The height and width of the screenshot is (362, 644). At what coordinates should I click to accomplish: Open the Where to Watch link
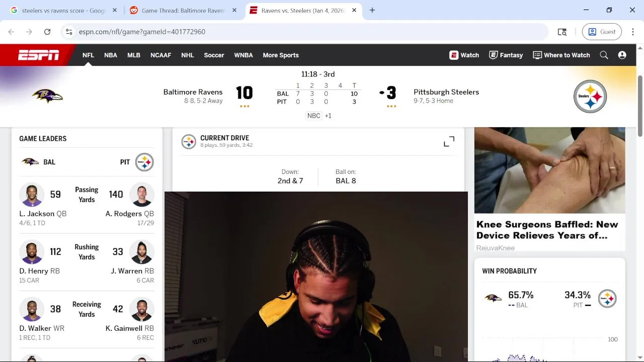(561, 55)
